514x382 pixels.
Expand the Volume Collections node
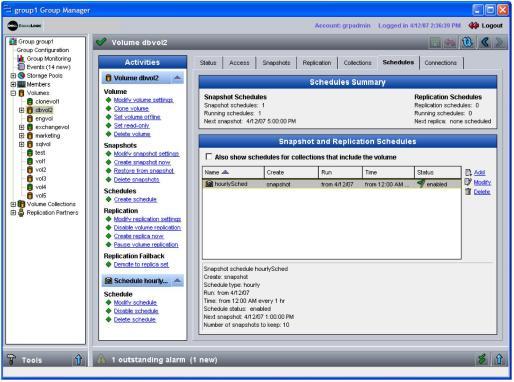coord(13,204)
